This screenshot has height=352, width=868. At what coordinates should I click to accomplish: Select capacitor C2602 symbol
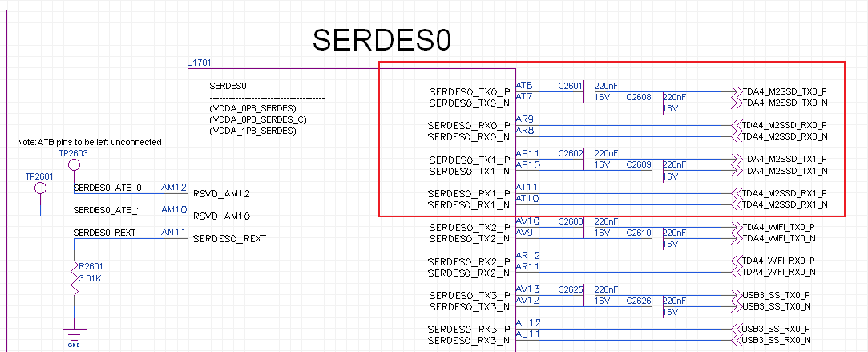[x=588, y=160]
